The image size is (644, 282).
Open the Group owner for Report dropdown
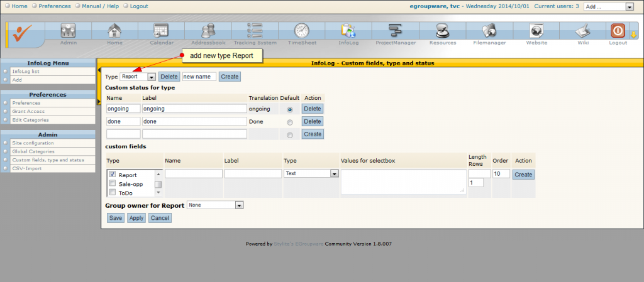pyautogui.click(x=215, y=205)
